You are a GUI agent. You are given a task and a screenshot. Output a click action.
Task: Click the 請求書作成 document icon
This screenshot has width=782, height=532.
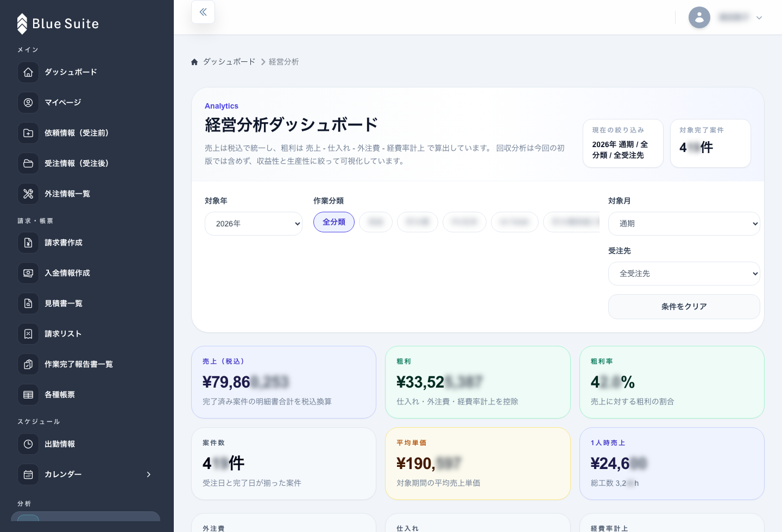coord(28,243)
